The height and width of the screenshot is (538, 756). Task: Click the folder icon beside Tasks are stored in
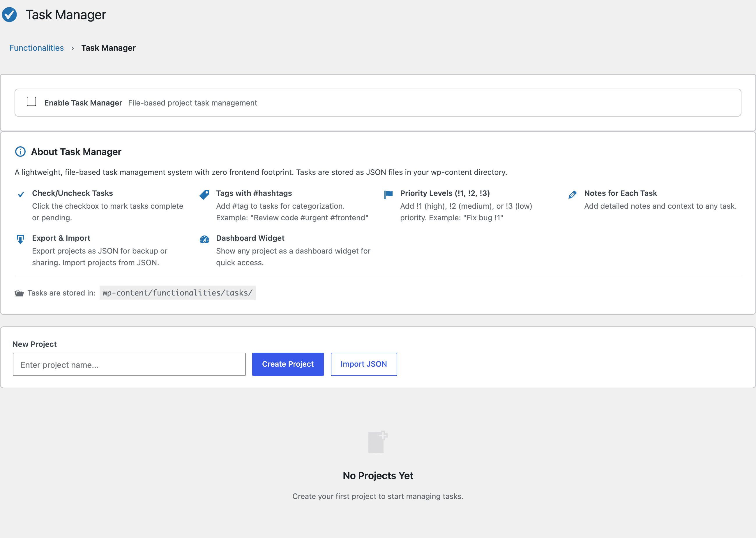click(x=19, y=293)
